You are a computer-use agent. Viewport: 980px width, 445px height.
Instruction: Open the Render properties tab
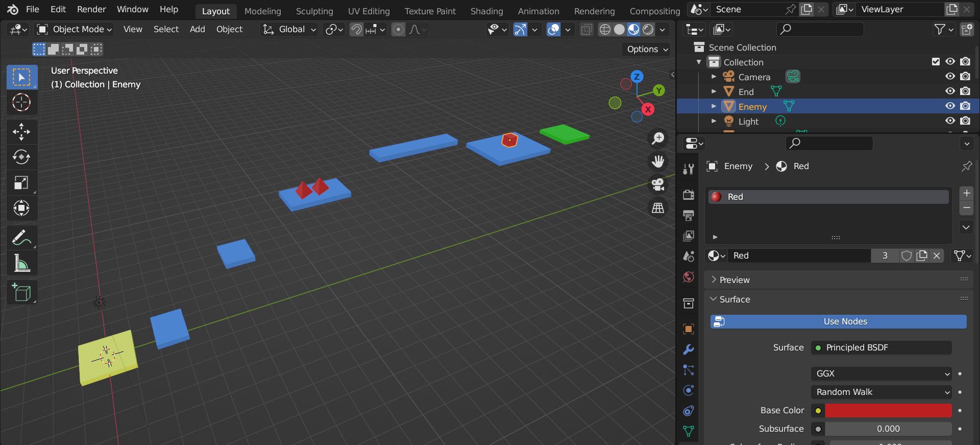click(689, 195)
